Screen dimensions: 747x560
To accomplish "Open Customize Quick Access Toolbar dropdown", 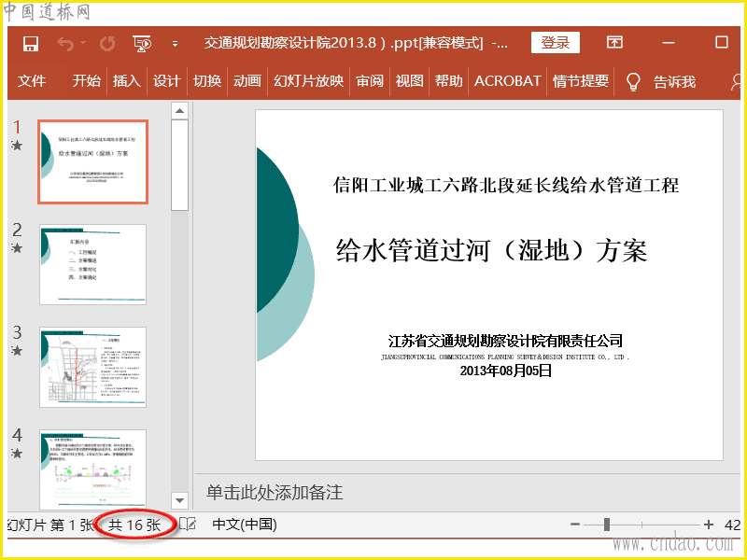I will tap(175, 44).
